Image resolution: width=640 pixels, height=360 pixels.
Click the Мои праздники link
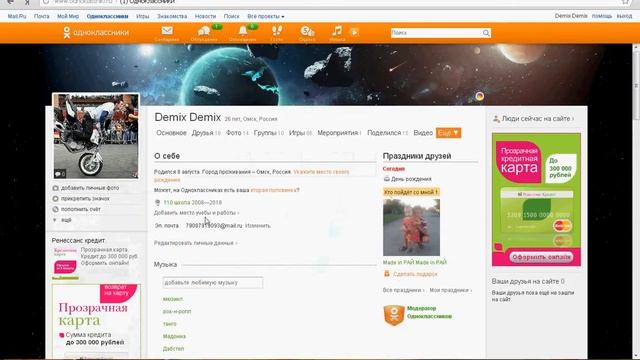coord(450,290)
